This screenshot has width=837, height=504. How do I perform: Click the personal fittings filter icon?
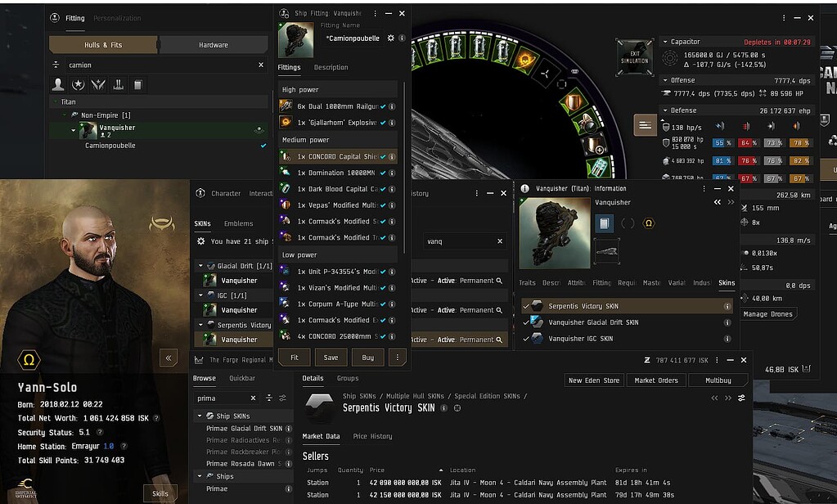(x=58, y=84)
